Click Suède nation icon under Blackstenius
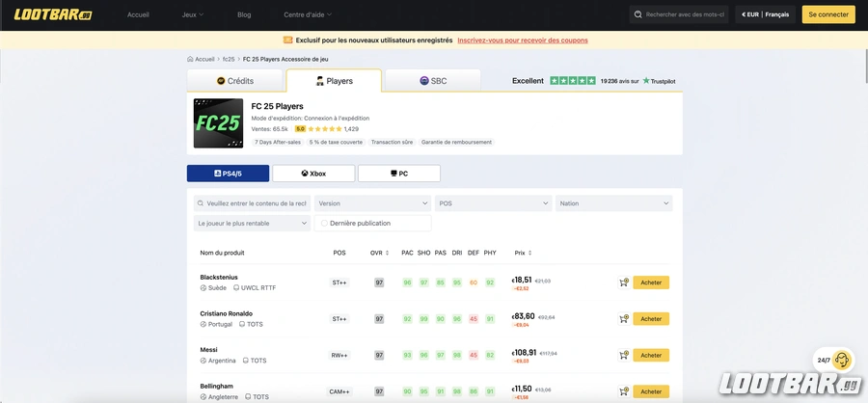 click(203, 288)
